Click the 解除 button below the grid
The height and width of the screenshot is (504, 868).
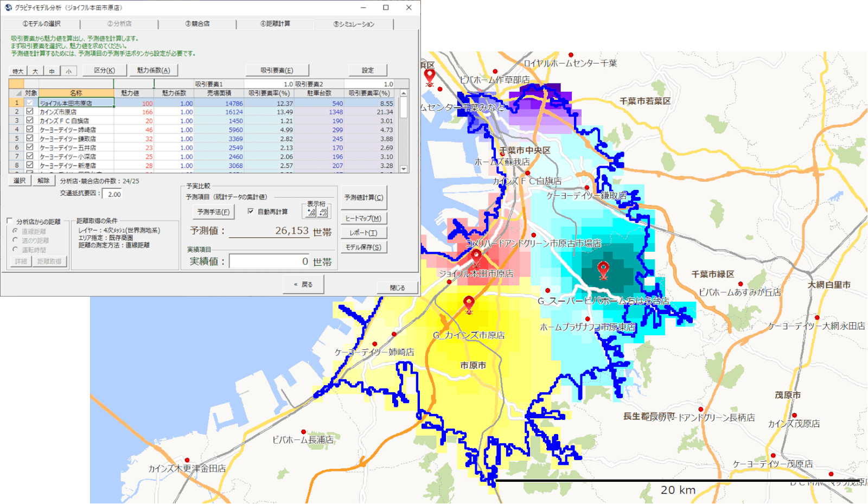pyautogui.click(x=43, y=181)
